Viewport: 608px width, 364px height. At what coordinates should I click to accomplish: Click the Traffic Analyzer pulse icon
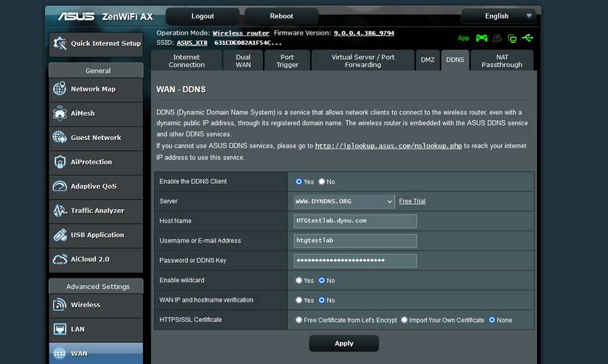pos(60,211)
